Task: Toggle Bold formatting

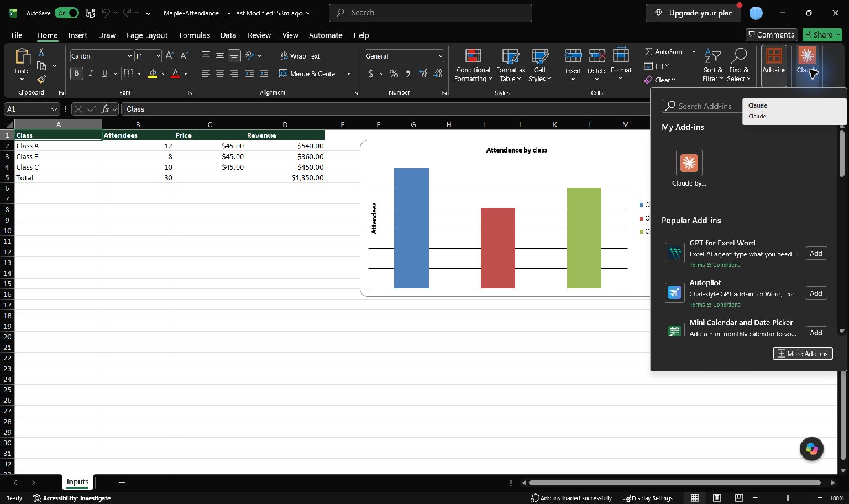Action: (x=76, y=73)
